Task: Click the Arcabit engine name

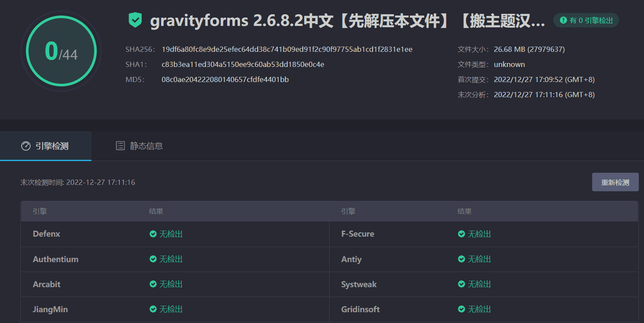Action: click(x=47, y=284)
